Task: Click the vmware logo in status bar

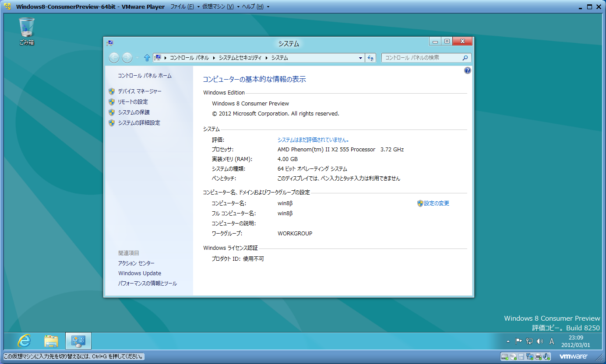Action: click(574, 357)
